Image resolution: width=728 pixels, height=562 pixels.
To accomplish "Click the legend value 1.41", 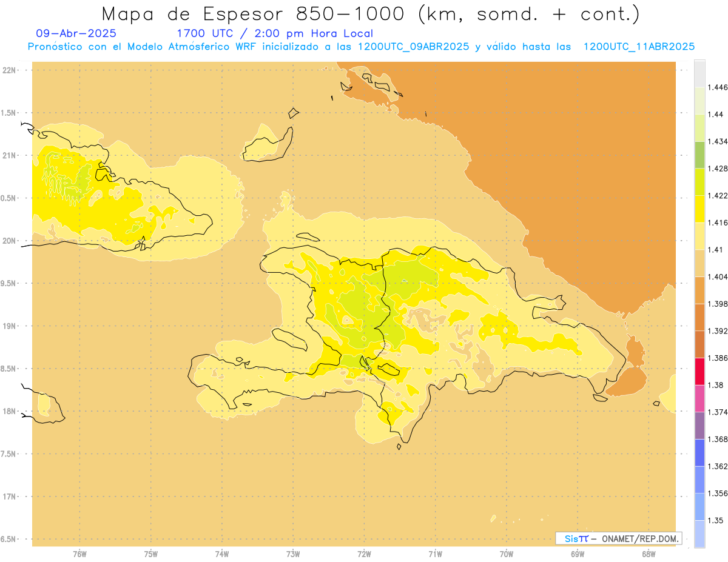I will click(x=715, y=249).
